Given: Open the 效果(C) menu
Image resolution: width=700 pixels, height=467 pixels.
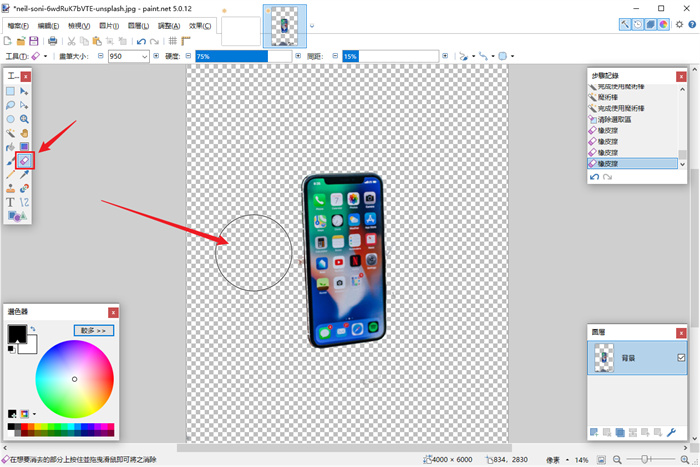Looking at the screenshot, I should click(x=200, y=24).
